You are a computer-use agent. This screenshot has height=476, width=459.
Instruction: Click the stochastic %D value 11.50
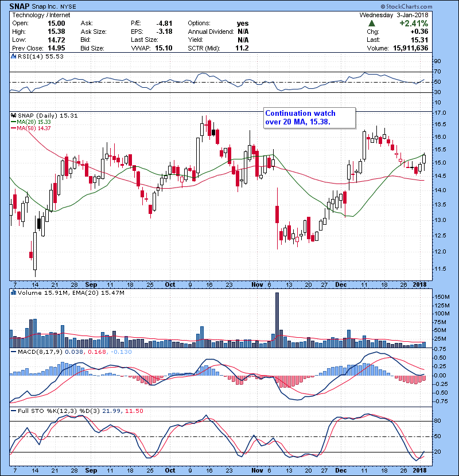(134, 411)
